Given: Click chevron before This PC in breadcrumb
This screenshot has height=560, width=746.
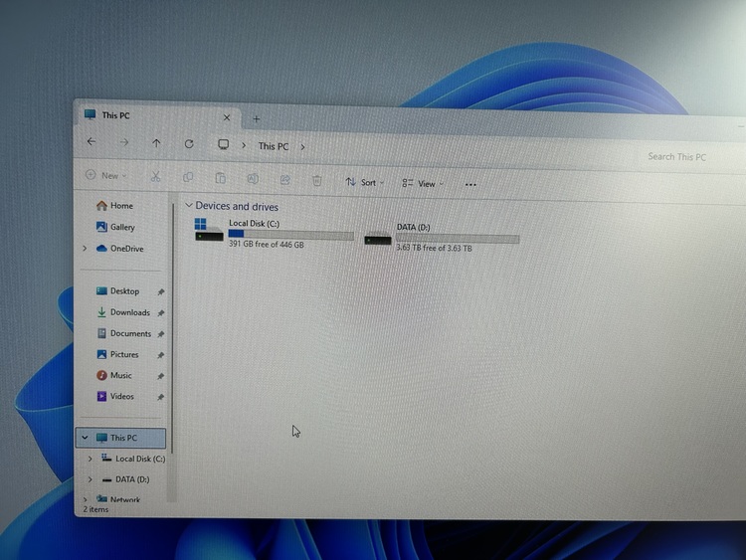Looking at the screenshot, I should click(x=244, y=145).
